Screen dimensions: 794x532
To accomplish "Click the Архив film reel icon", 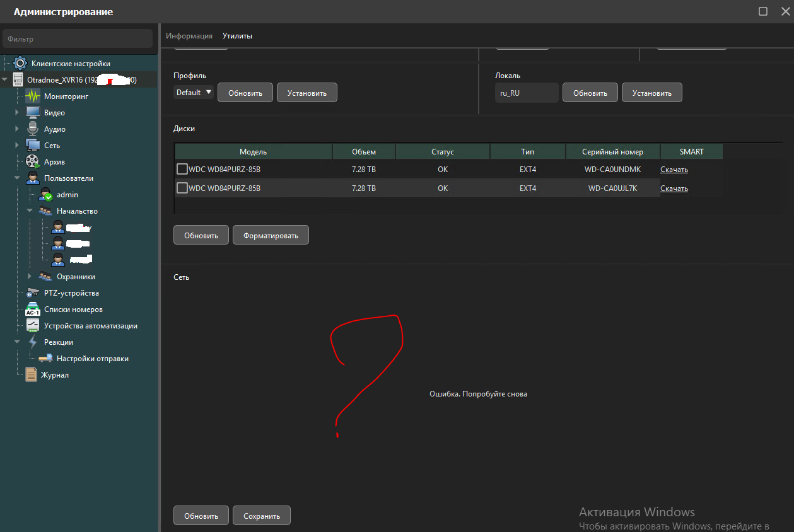I will [x=33, y=162].
